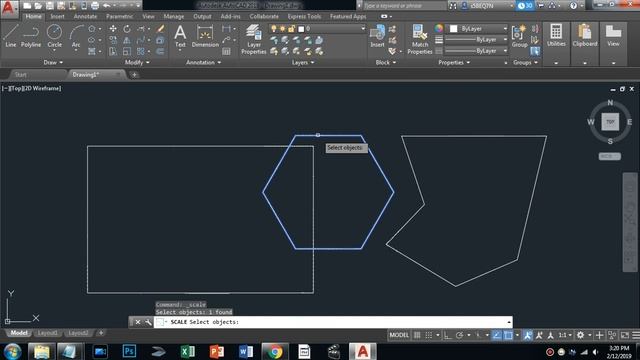Image resolution: width=640 pixels, height=360 pixels.
Task: Click the white ByLayer color swatch
Action: click(453, 29)
